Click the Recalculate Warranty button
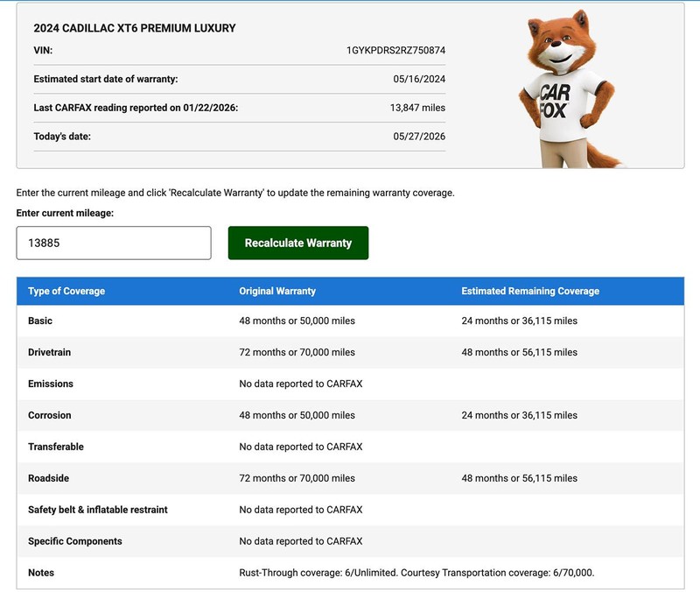Screen dimensions: 700x592 pyautogui.click(x=298, y=243)
